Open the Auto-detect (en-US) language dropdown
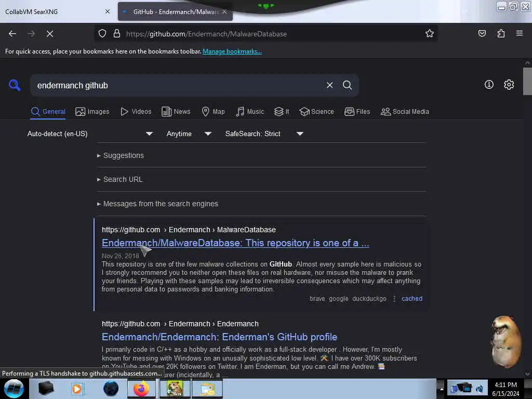The image size is (532, 399). [x=90, y=134]
